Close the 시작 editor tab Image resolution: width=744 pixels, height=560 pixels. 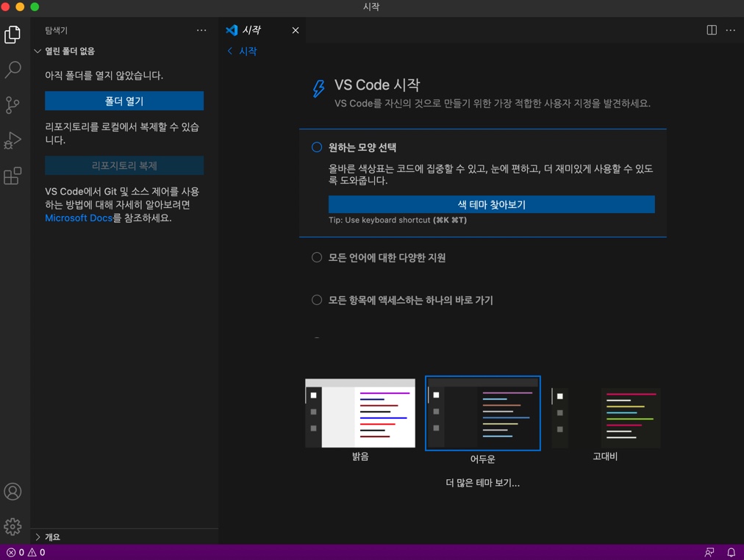click(x=296, y=30)
